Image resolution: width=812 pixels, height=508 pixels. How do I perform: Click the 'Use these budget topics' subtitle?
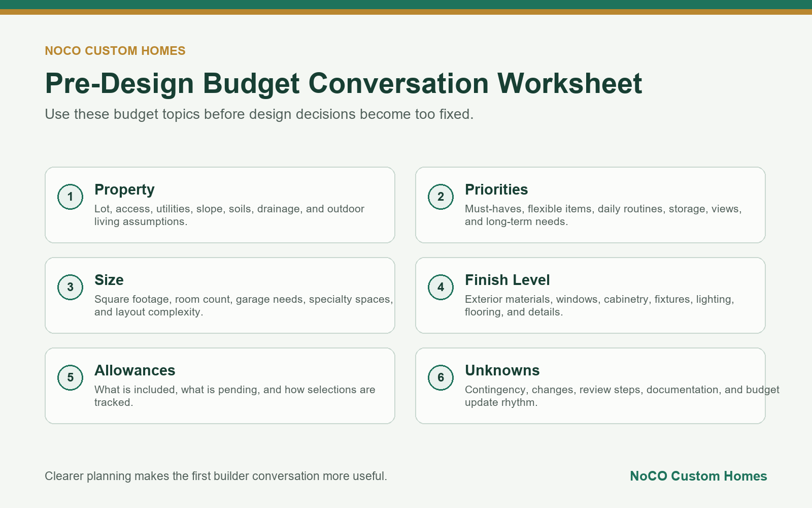point(259,114)
